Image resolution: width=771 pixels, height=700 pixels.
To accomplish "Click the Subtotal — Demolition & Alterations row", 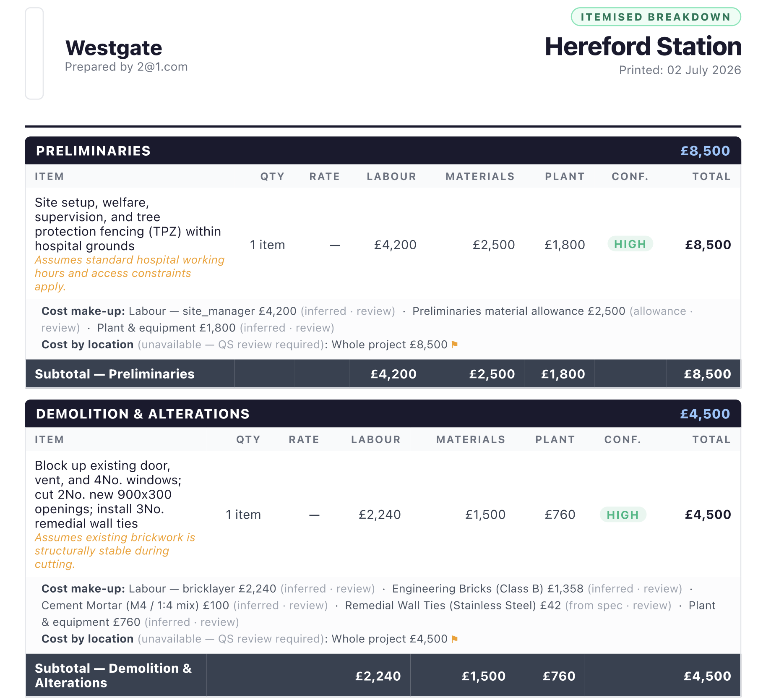I will (x=383, y=676).
